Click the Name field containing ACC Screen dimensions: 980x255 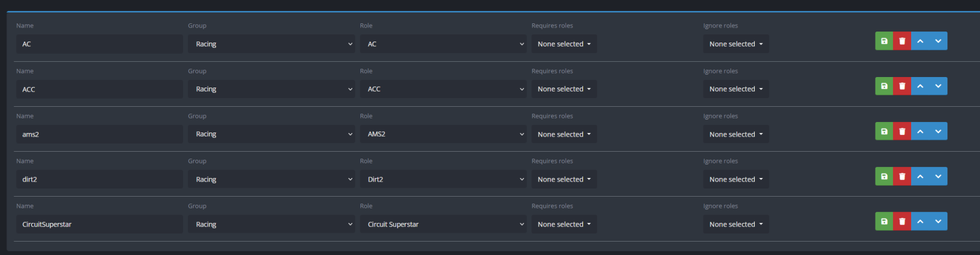(99, 89)
